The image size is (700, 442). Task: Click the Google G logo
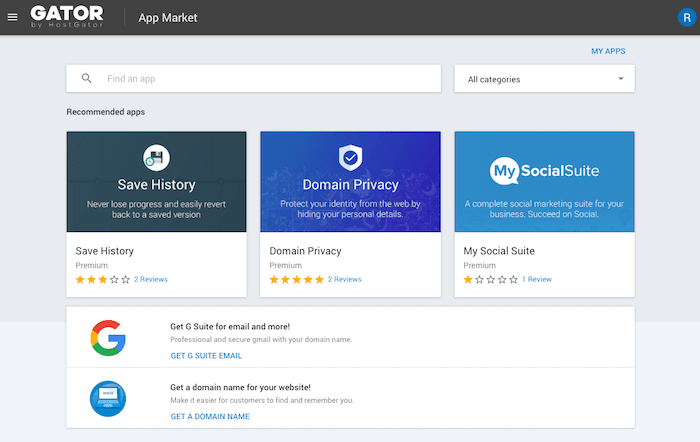click(108, 338)
